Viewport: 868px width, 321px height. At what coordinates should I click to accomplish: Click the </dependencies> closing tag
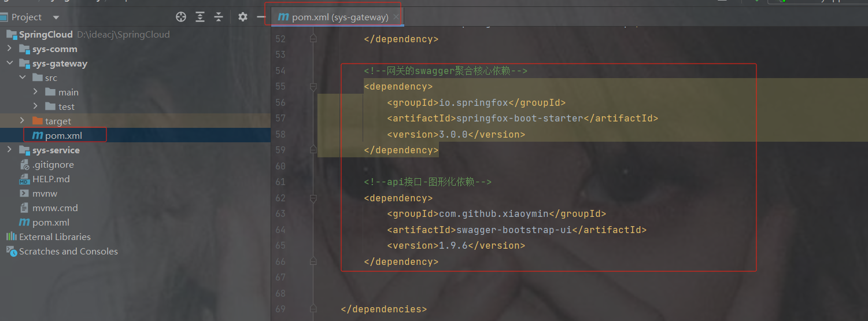tap(384, 309)
